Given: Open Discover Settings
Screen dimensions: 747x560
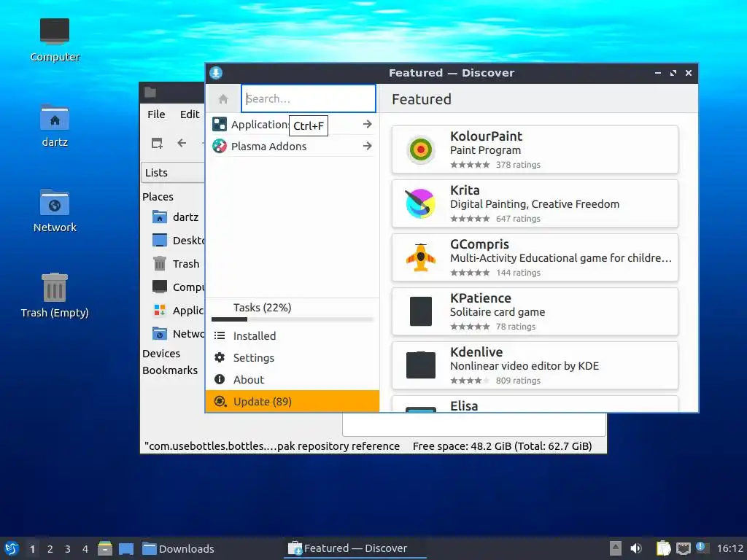Looking at the screenshot, I should pos(292,357).
